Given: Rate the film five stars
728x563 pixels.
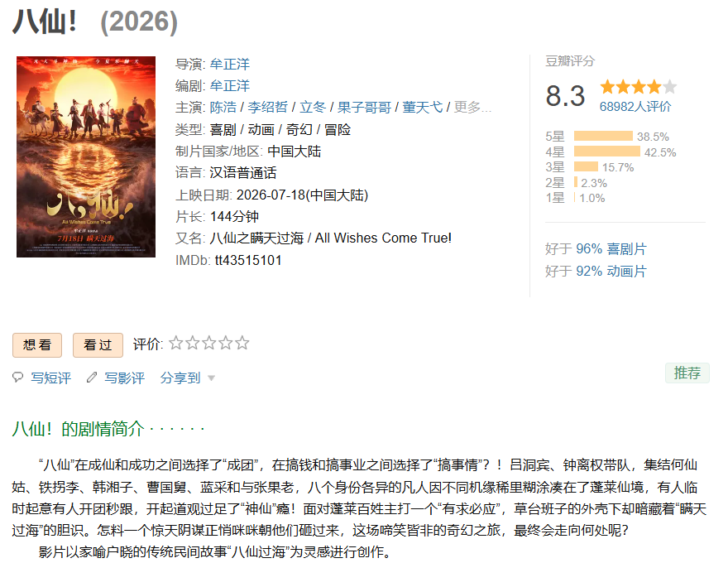Looking at the screenshot, I should pos(242,344).
